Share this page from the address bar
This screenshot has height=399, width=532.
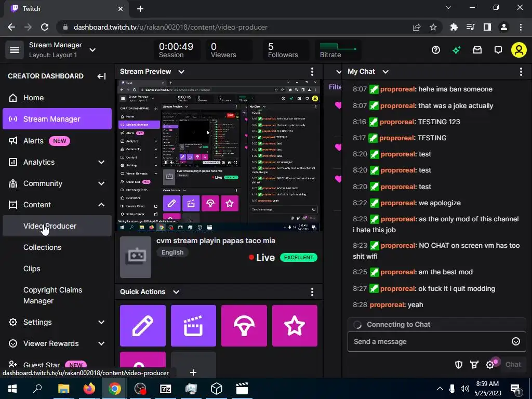(417, 27)
